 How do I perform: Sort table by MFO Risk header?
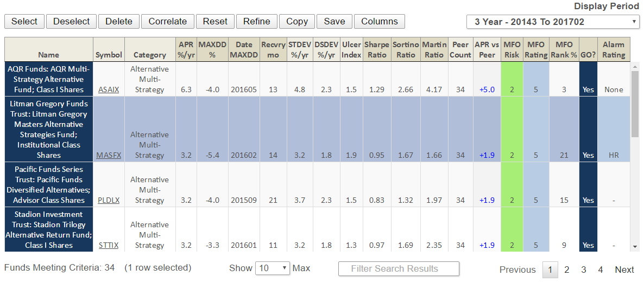pos(511,49)
